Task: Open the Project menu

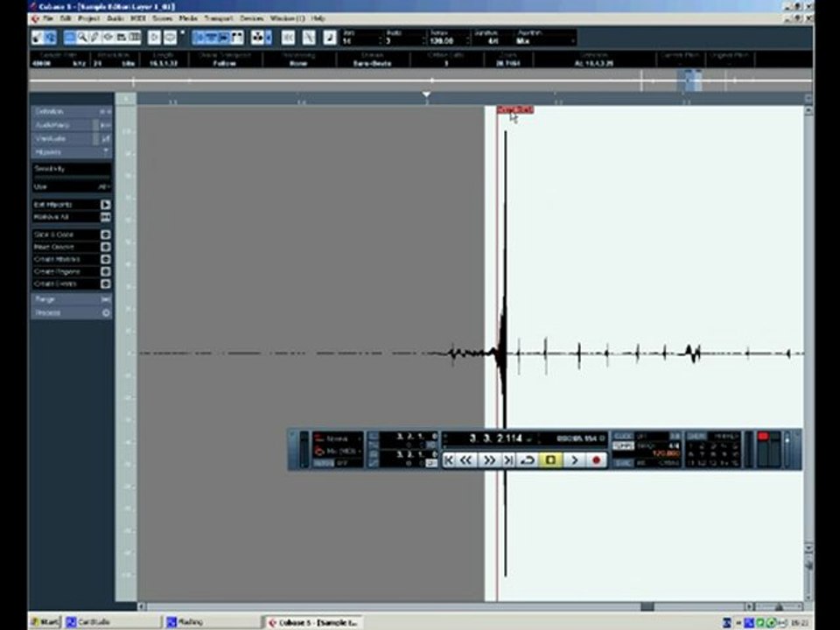Action: coord(88,18)
